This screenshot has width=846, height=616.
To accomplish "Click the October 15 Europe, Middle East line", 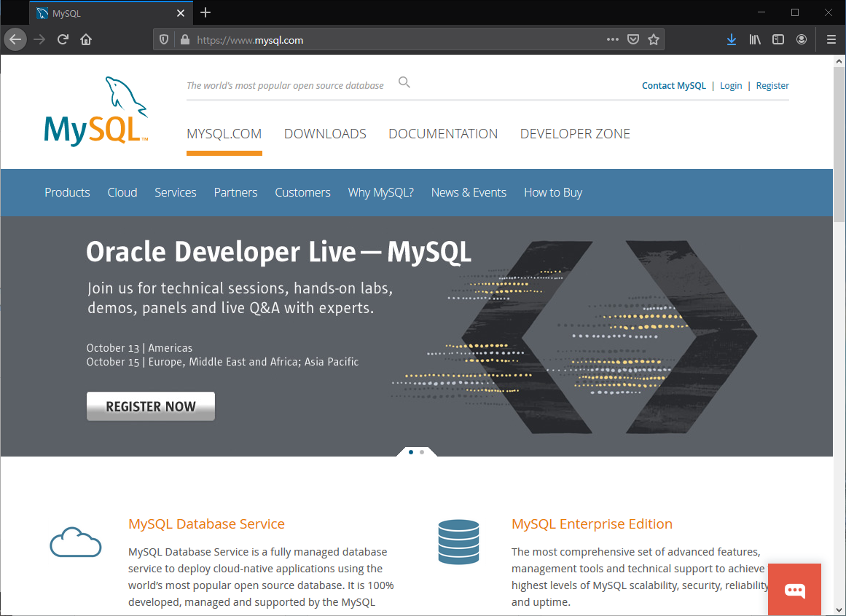I will [222, 362].
